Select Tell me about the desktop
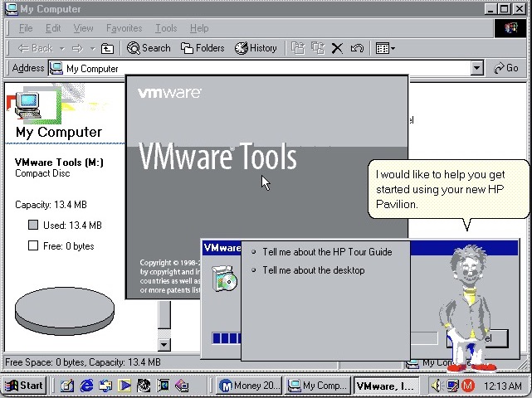This screenshot has width=532, height=398. [314, 270]
